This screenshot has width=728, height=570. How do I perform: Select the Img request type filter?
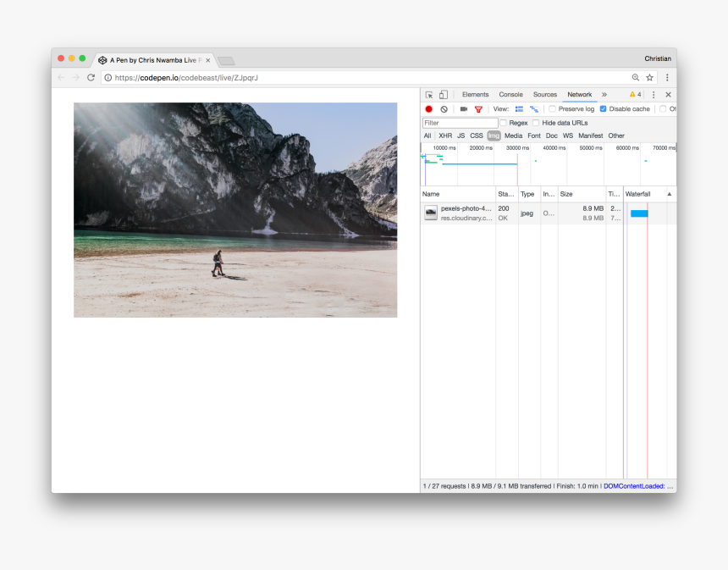coord(493,136)
